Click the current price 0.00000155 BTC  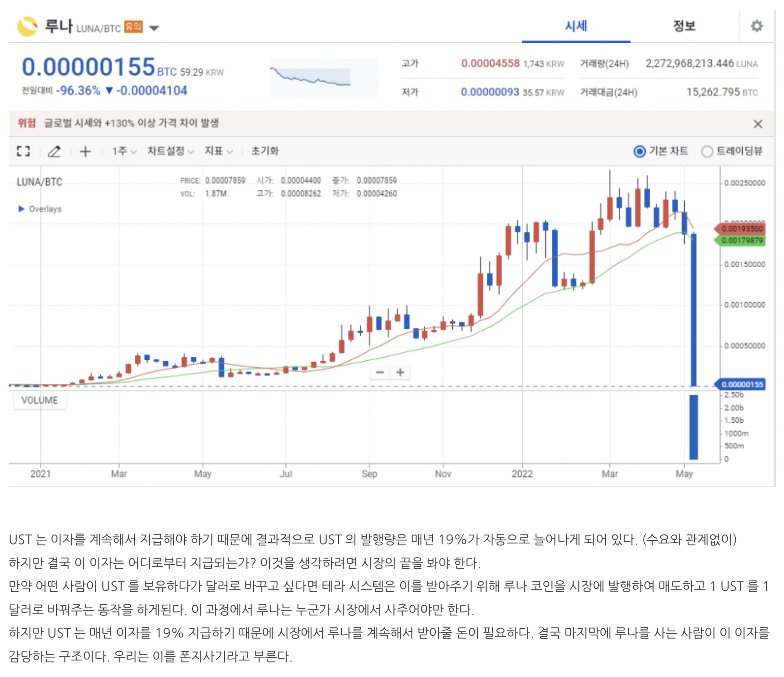pyautogui.click(x=99, y=67)
